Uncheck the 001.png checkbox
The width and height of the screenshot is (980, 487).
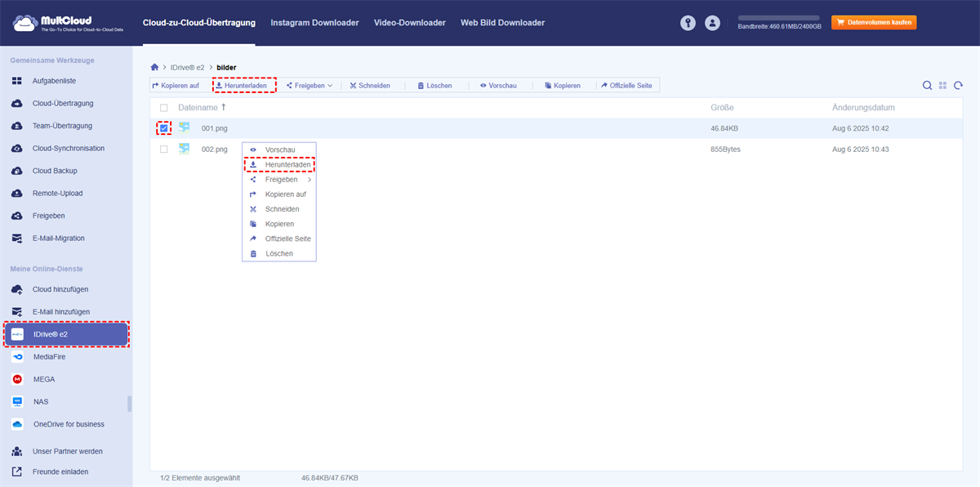coord(164,128)
